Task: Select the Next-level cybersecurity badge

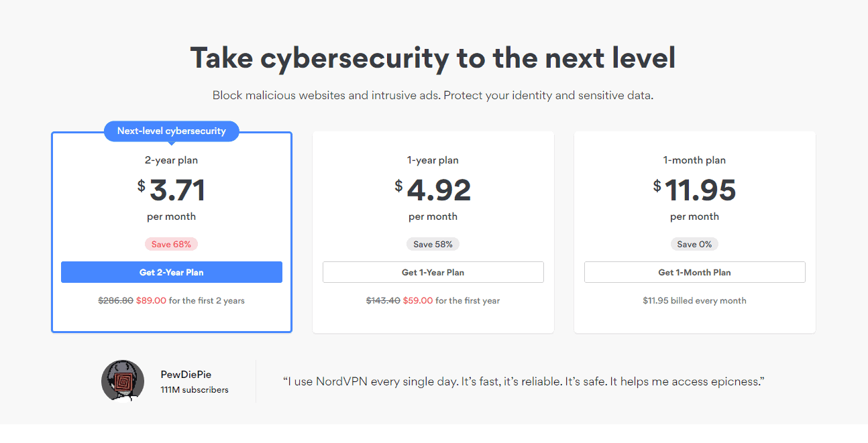Action: (x=171, y=131)
